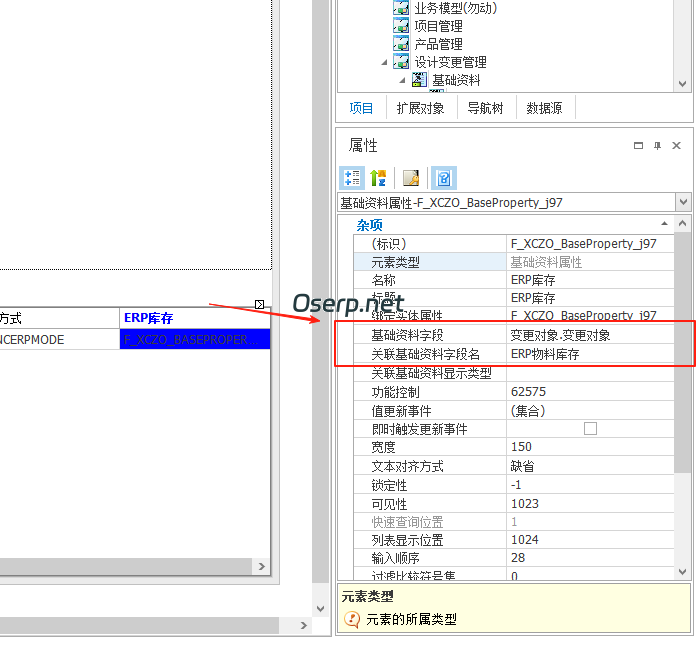Screen dimensions: 696x647
Task: Select the 设计变更管理 node icon
Action: 401,62
